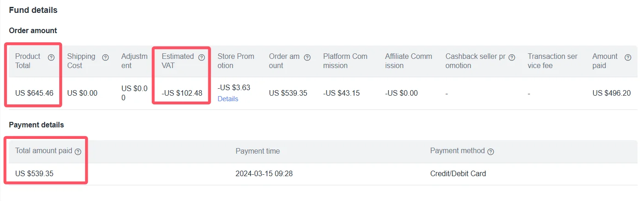Select the Affiliate Commission column header
Viewport: 644px width, 201px height.
click(409, 61)
